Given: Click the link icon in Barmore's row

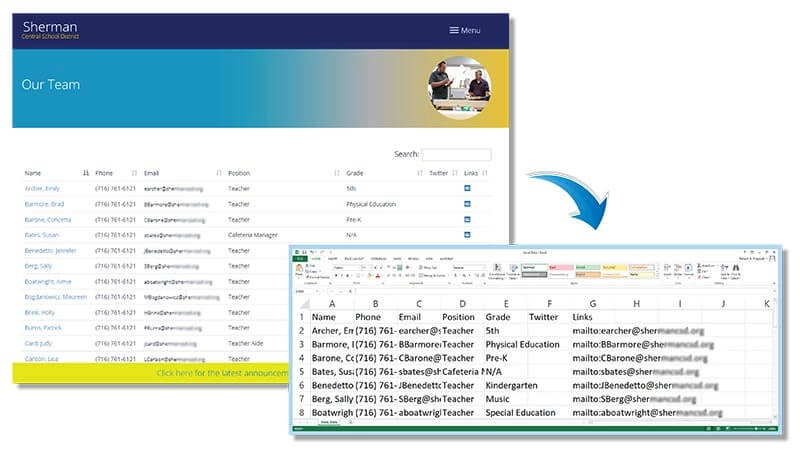Looking at the screenshot, I should (468, 204).
